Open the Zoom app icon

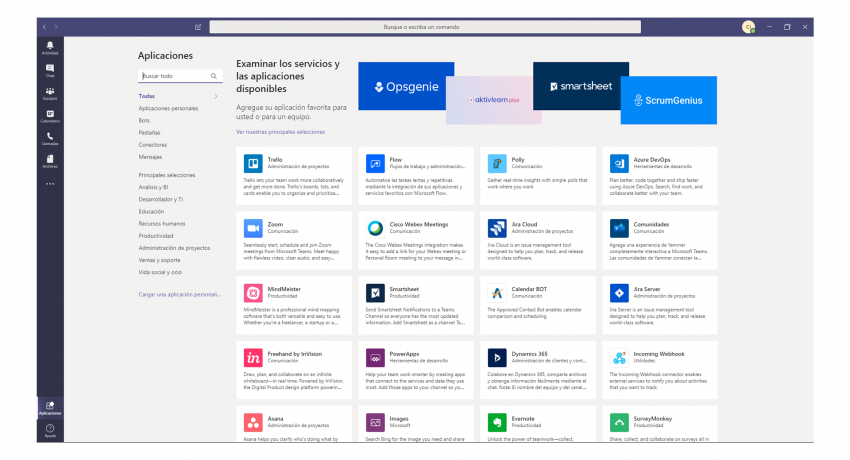[x=253, y=228]
